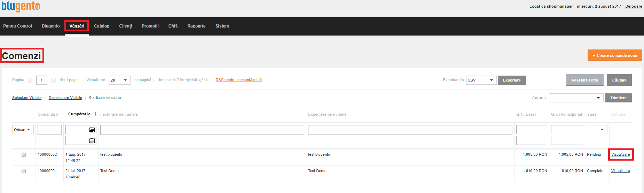This screenshot has height=193, width=644.
Task: Expand the Acțiuni mass-action dropdown
Action: coord(576,98)
